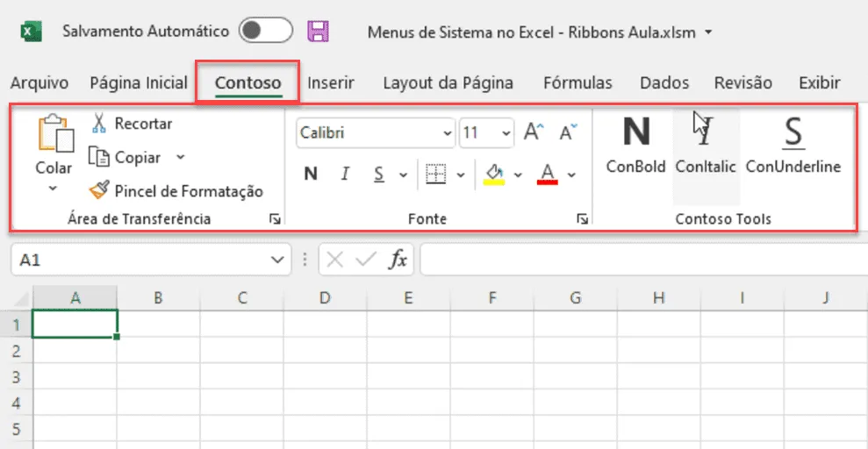Select column G header
Viewport: 868px width, 449px height.
tap(575, 298)
